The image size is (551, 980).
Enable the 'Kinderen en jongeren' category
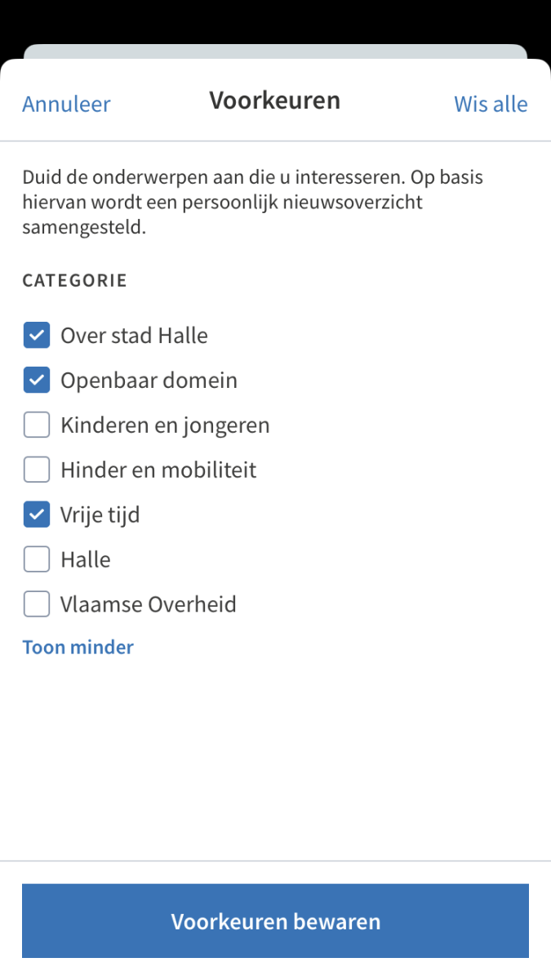[x=36, y=425]
